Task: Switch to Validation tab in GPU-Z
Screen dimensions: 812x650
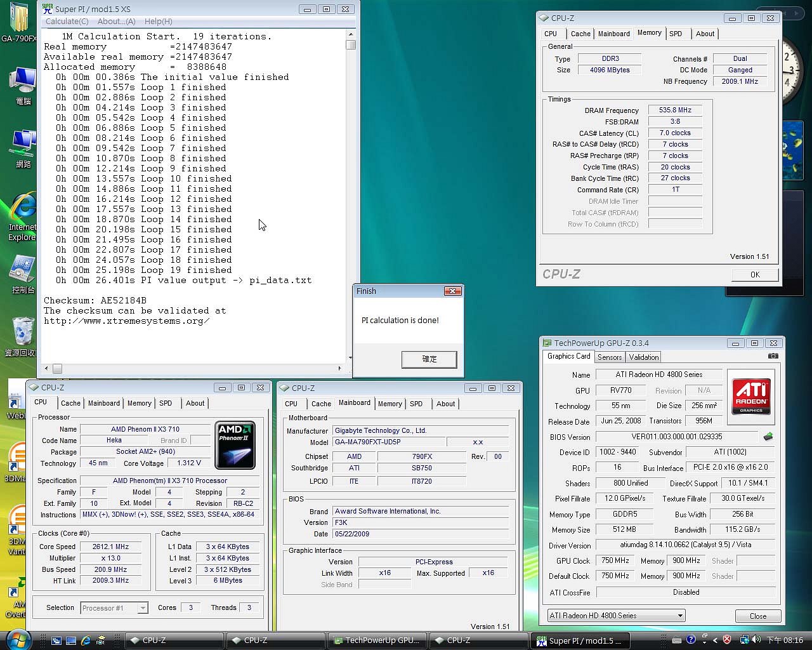Action: (644, 357)
